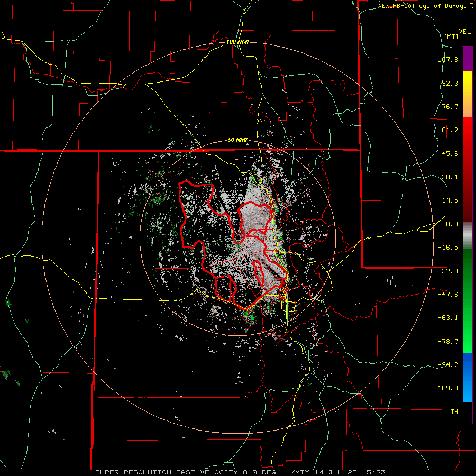
Task: Select the green segment of velocity scale
Action: (467, 300)
